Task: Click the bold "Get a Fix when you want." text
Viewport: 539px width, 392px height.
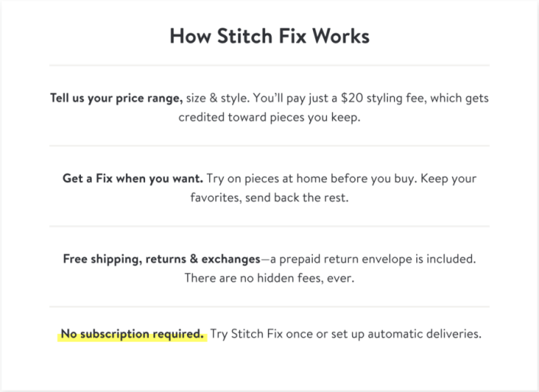Action: (133, 178)
